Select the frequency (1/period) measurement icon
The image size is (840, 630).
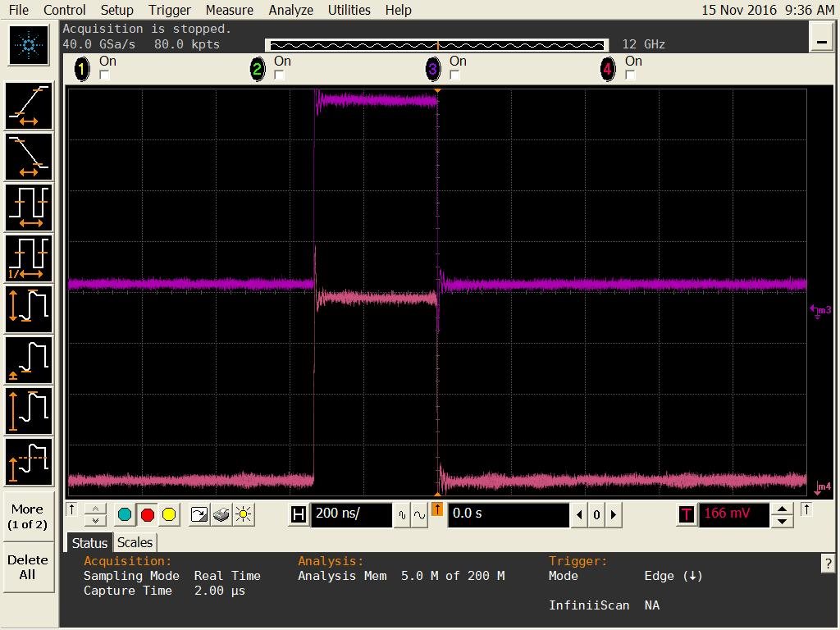(29, 258)
